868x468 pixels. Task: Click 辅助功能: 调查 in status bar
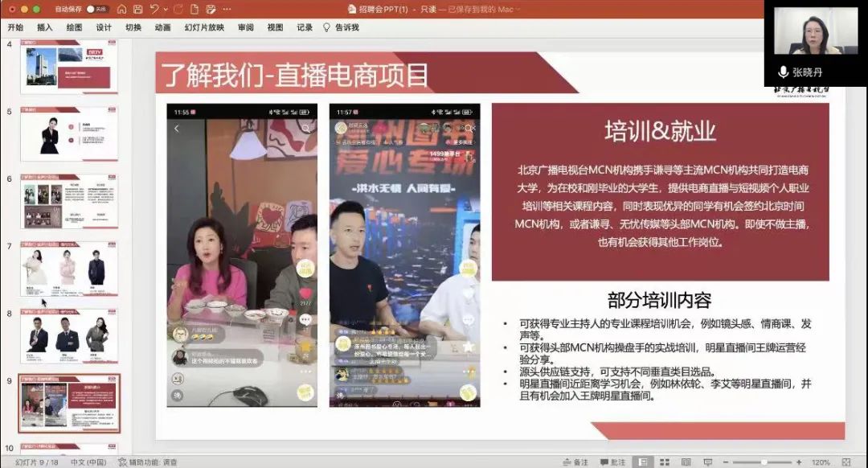[148, 462]
